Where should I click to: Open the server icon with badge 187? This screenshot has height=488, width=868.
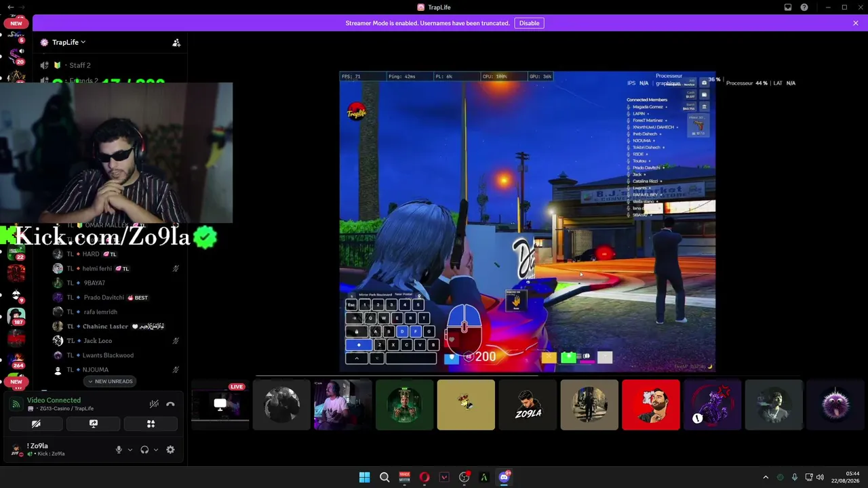[16, 316]
